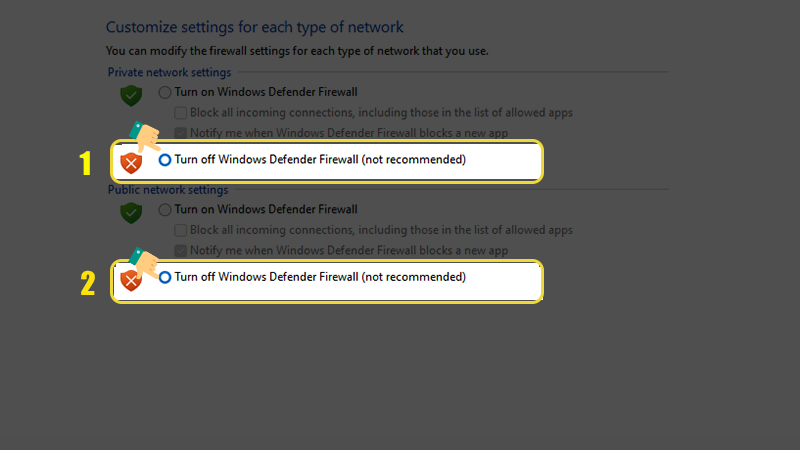Click the red shield icon in Public network settings
This screenshot has width=800, height=450.
131,280
